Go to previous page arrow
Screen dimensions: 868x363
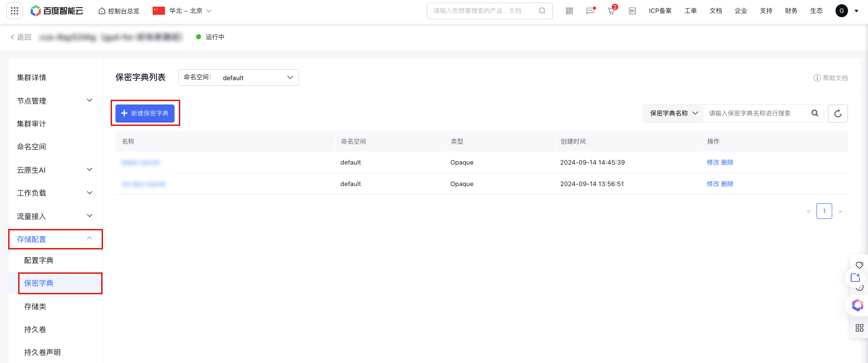point(808,211)
